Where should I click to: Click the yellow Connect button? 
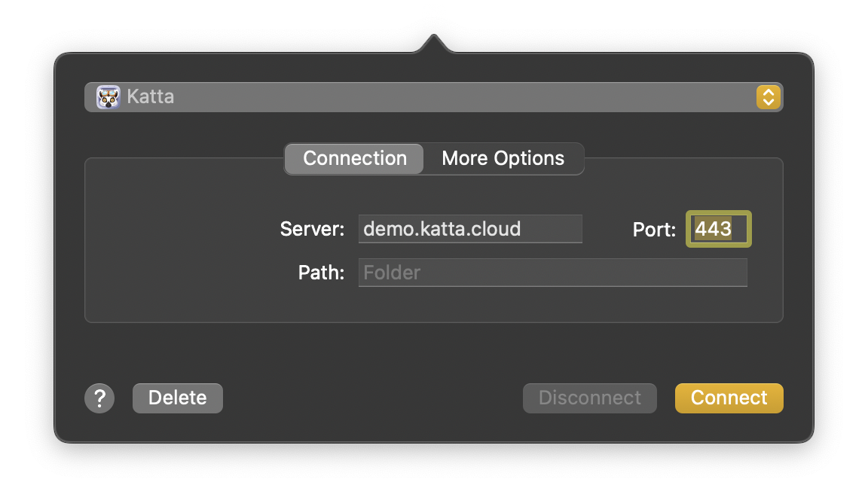[729, 398]
